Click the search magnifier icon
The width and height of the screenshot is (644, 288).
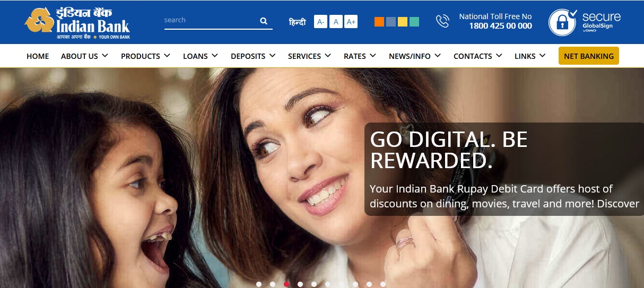[x=264, y=21]
